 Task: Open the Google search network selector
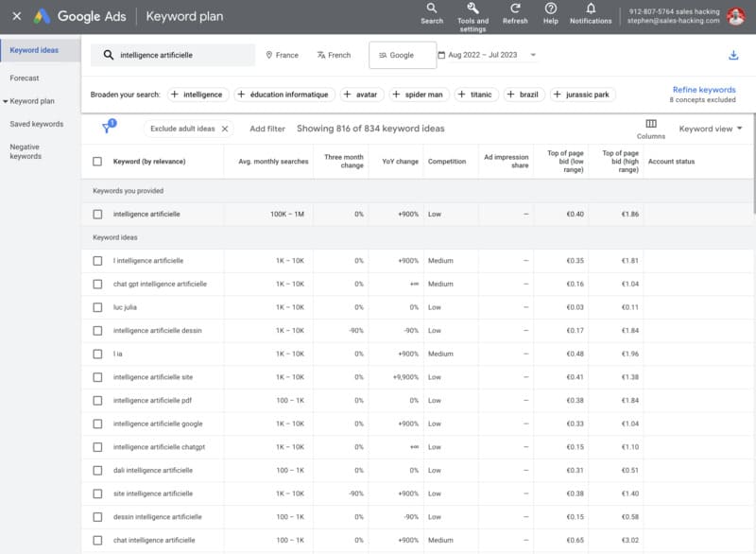point(403,55)
